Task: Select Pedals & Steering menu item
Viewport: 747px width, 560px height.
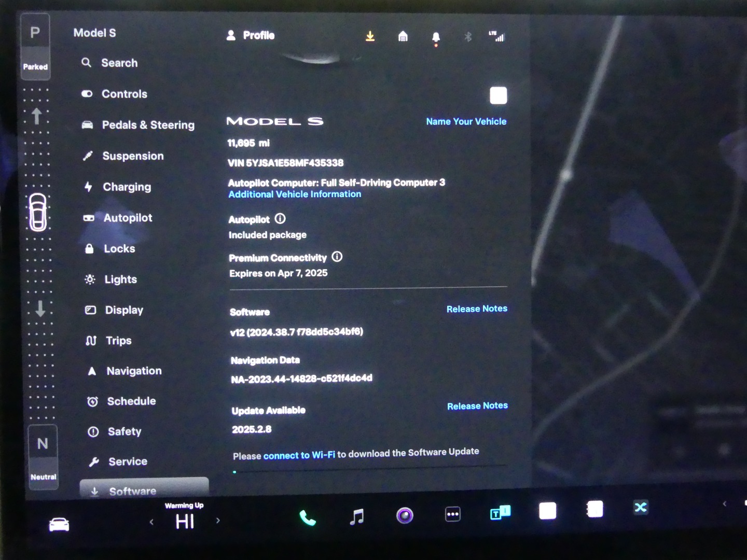Action: (148, 125)
